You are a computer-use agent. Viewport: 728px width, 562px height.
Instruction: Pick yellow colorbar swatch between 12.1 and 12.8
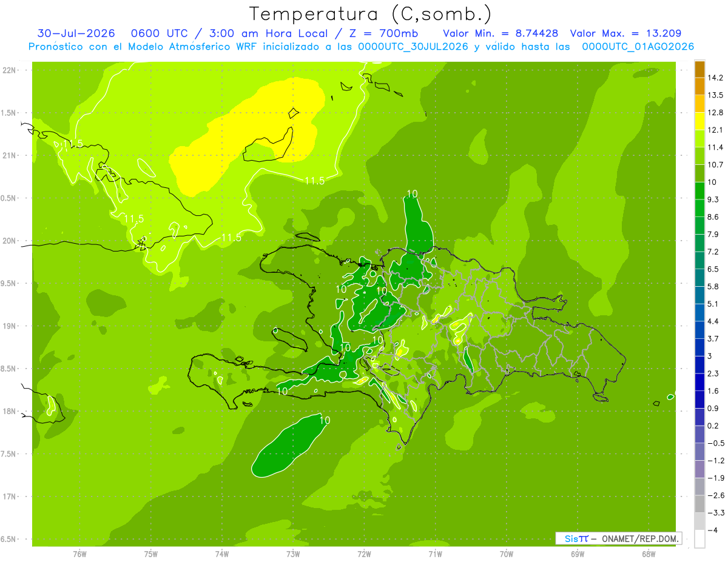(699, 121)
